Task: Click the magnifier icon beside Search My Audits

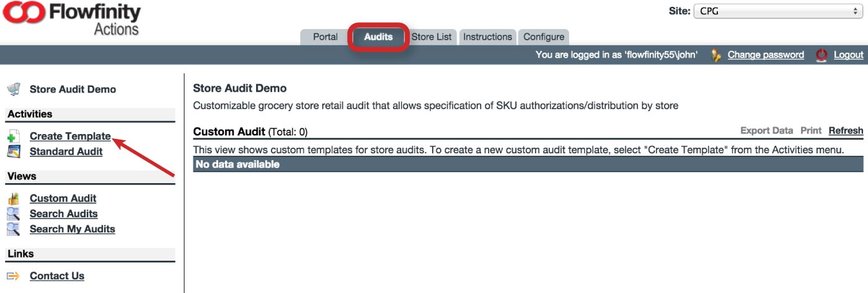Action: [14, 229]
